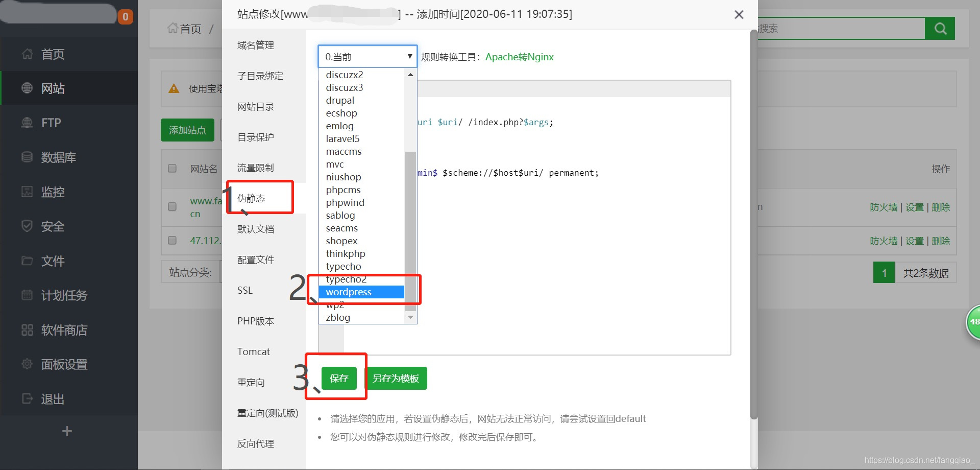This screenshot has height=470, width=980.
Task: Click the search input field
Action: [841, 29]
